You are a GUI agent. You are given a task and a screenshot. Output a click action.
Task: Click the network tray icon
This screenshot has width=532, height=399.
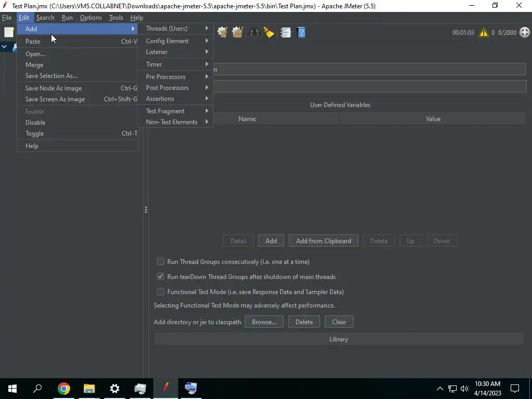point(453,389)
